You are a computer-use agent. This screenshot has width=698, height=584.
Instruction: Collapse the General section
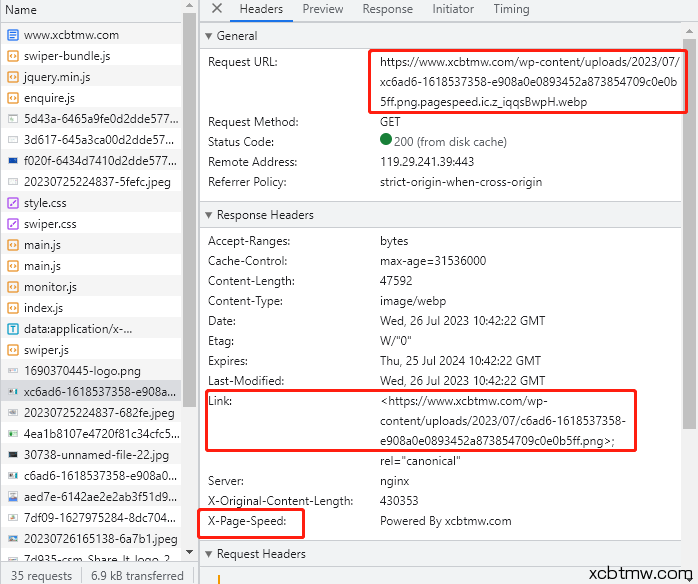[x=208, y=36]
